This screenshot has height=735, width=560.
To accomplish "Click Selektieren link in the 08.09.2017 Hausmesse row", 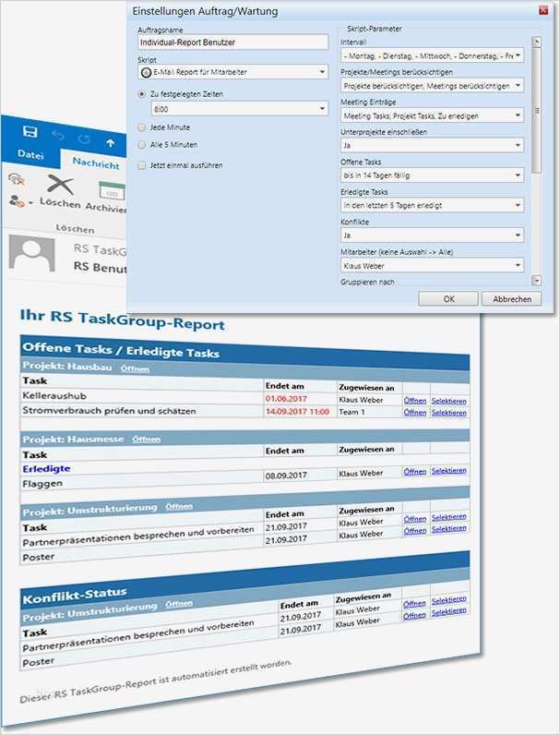I will (448, 471).
